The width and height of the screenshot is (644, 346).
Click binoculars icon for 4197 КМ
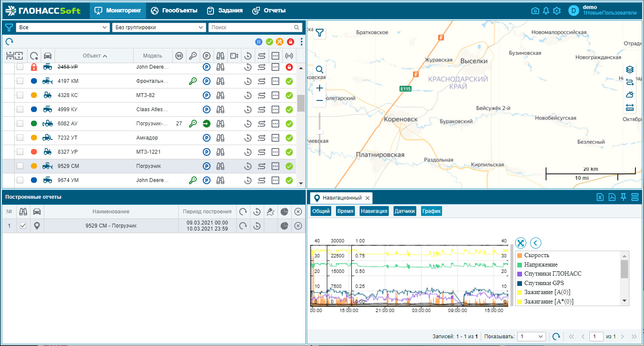tap(220, 81)
